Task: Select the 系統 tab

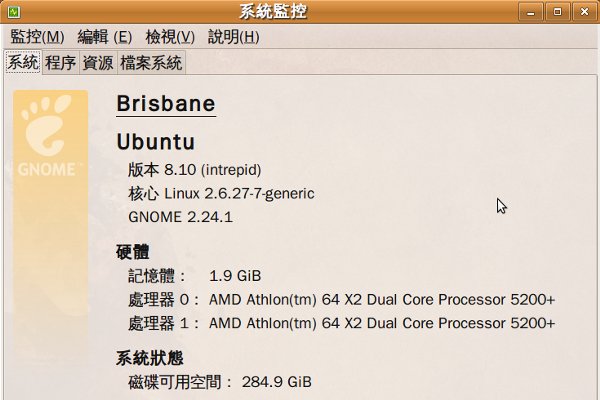Action: 23,62
